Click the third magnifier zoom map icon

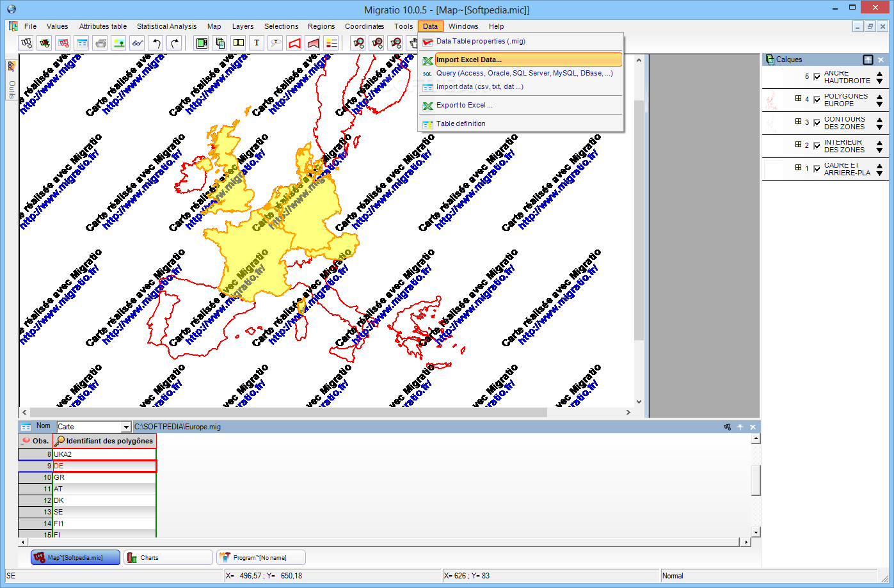[395, 43]
